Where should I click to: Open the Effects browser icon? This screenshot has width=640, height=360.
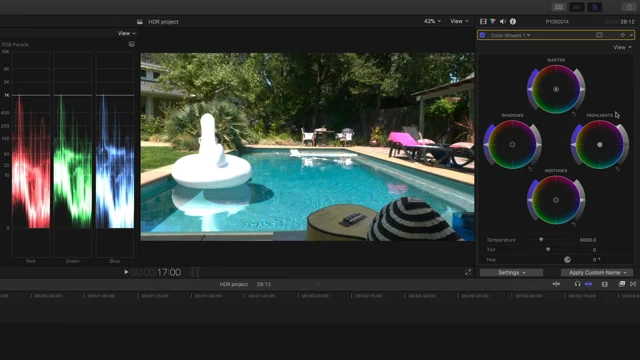pos(622,284)
